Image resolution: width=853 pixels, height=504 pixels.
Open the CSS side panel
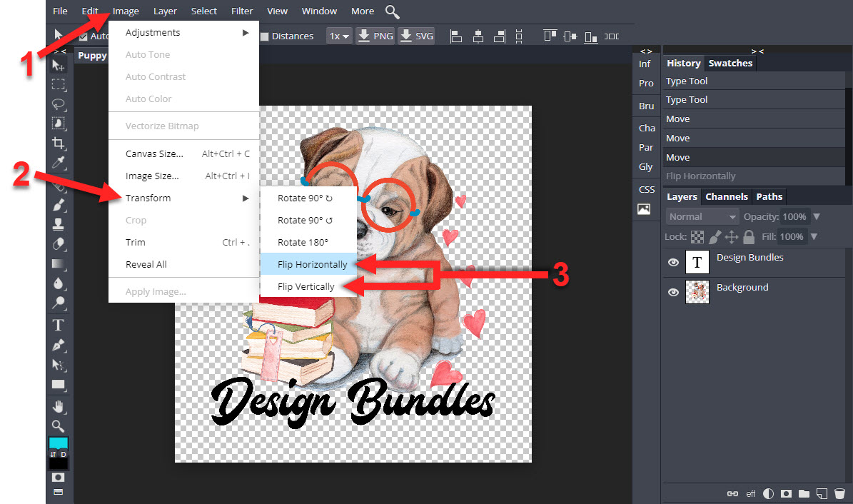point(646,189)
